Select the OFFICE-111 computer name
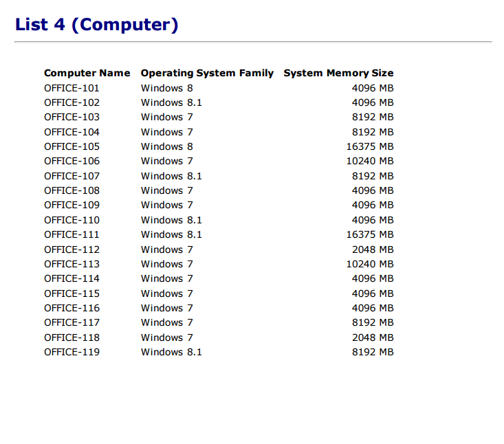The width and height of the screenshot is (504, 444). click(72, 234)
